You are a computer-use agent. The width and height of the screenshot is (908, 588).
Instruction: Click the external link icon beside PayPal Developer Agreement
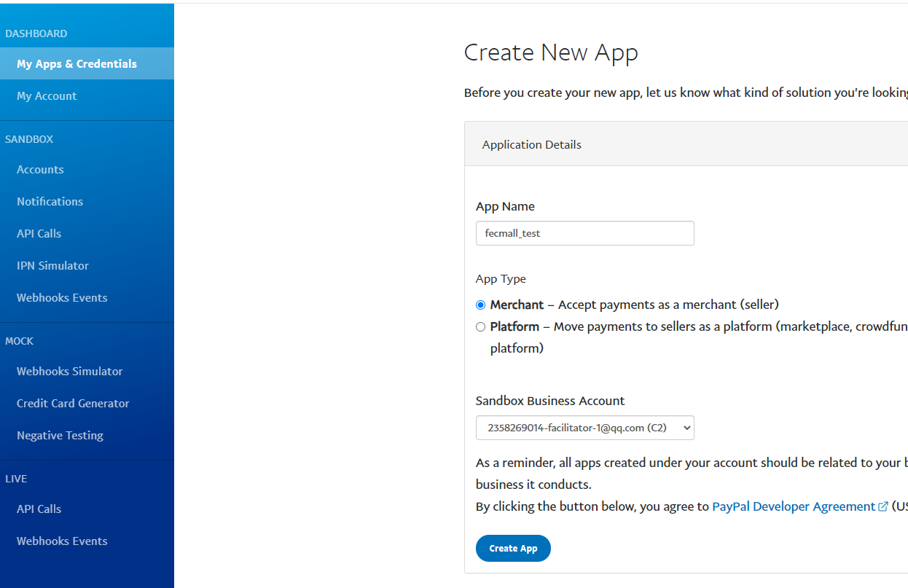(883, 507)
